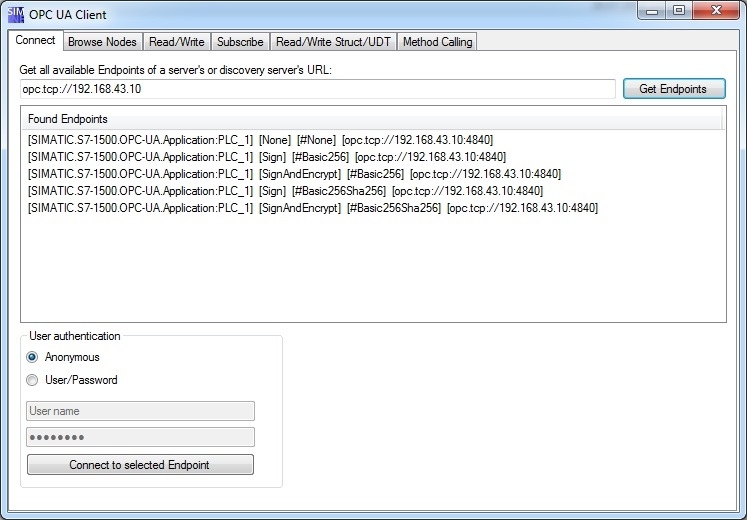Viewport: 747px width, 520px height.
Task: Click the SIM application icon in title bar
Action: 16,15
